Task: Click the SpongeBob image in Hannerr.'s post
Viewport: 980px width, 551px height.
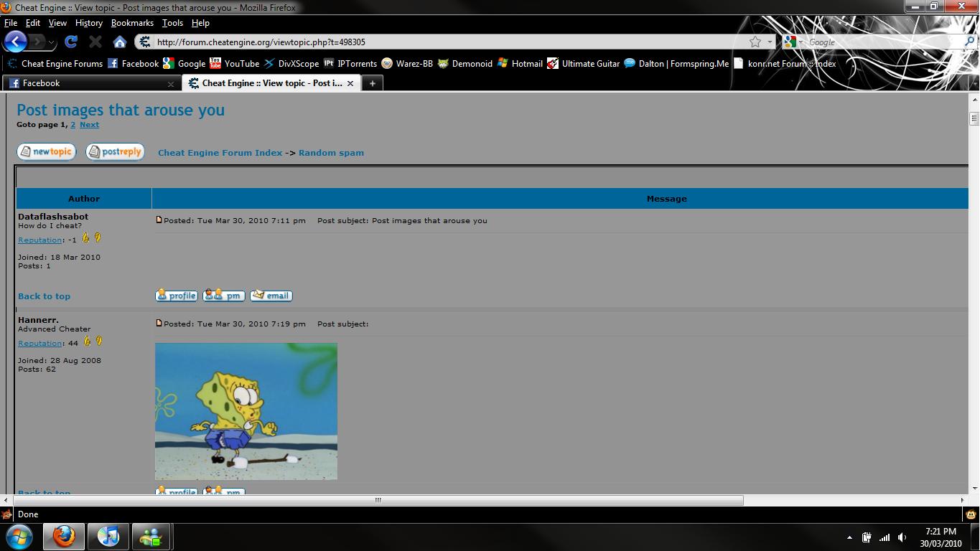Action: pos(246,411)
